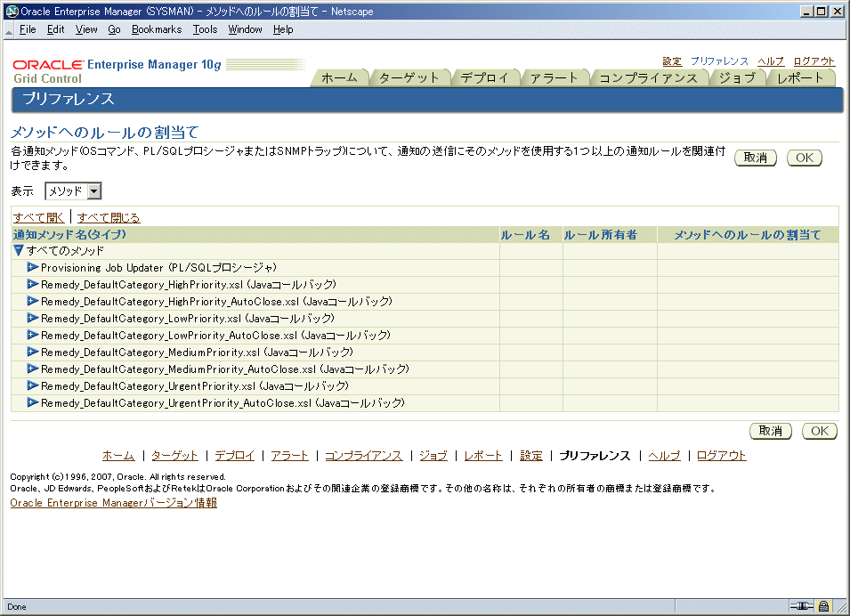This screenshot has width=850, height=616.
Task: Click the footer コンプライアンス link
Action: [364, 456]
